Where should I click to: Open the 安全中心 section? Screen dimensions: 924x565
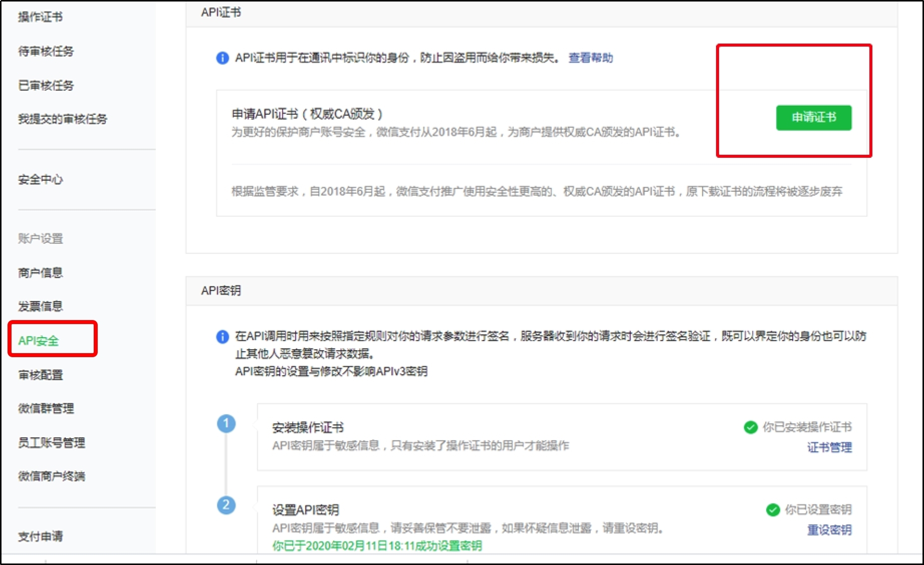[40, 179]
